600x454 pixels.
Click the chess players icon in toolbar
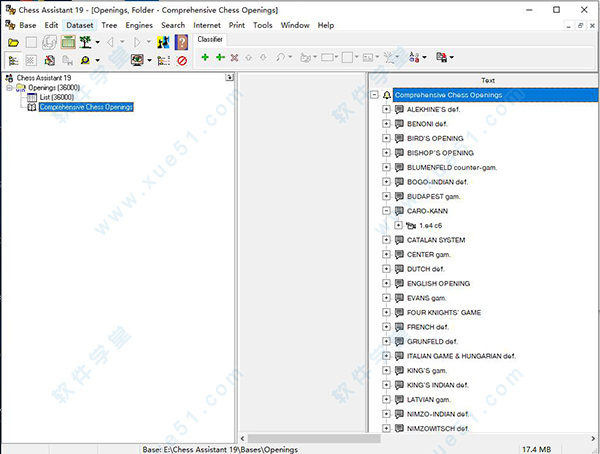click(x=163, y=43)
